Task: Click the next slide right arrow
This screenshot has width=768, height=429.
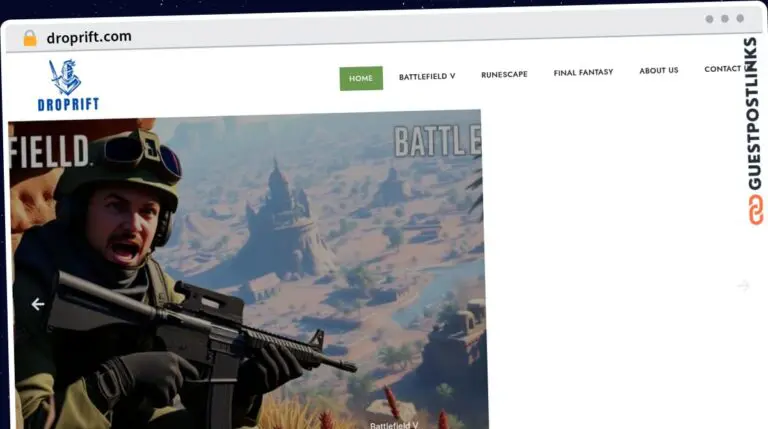Action: click(744, 286)
